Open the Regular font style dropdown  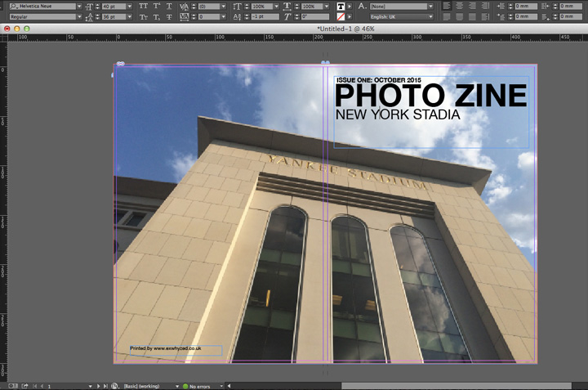(79, 17)
